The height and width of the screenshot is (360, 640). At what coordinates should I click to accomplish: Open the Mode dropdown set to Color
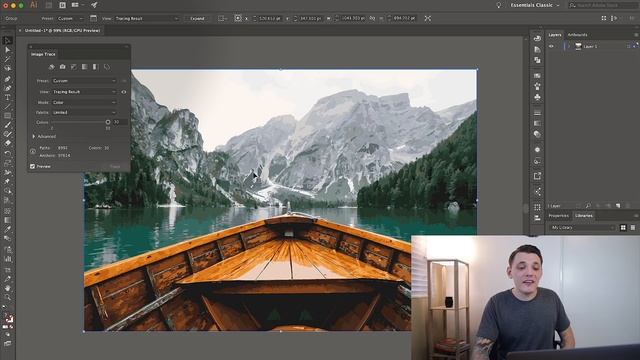pyautogui.click(x=84, y=102)
